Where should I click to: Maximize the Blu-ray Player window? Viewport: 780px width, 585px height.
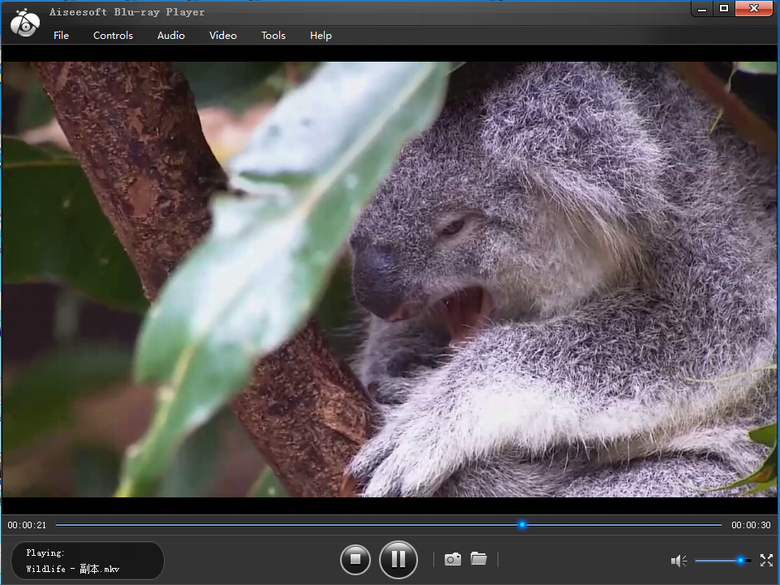click(724, 8)
